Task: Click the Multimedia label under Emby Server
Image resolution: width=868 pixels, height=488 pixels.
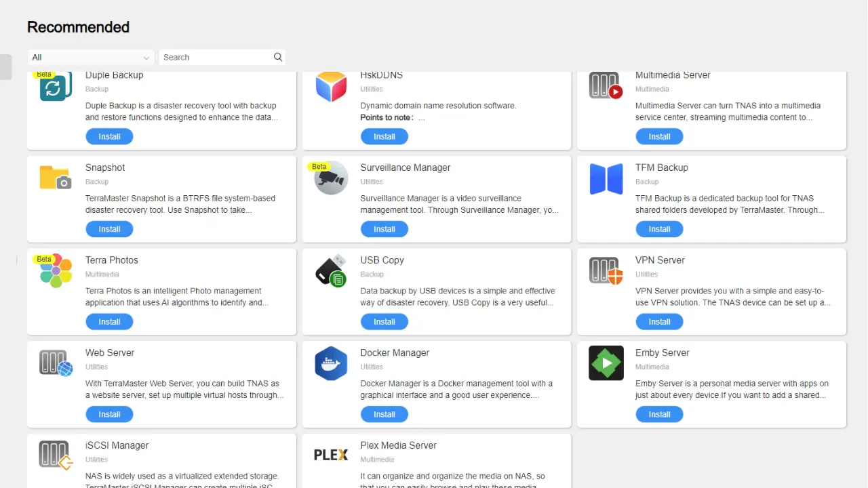Action: point(652,367)
